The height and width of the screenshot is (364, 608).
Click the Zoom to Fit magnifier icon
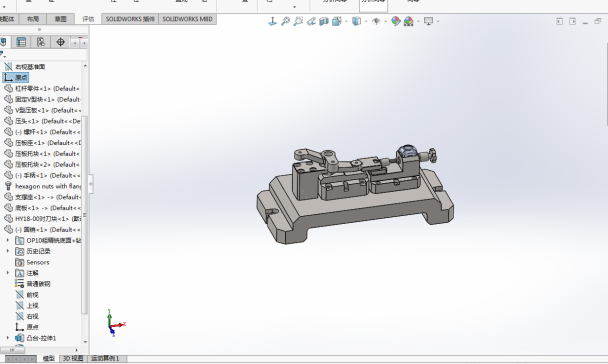(x=285, y=21)
